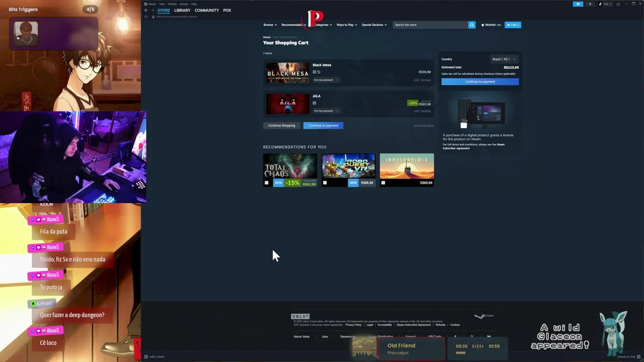The width and height of the screenshot is (644, 362).
Task: Open the Irreversible recommendation
Action: coord(407,170)
